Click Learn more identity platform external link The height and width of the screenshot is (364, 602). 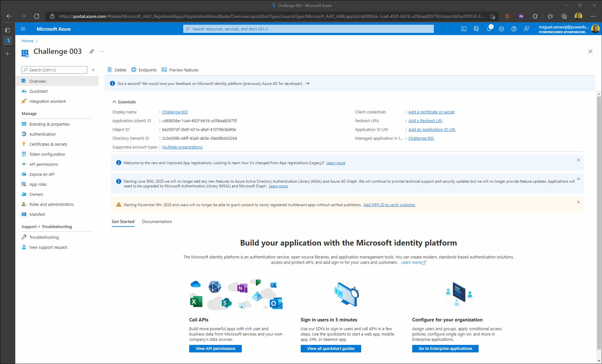click(413, 263)
